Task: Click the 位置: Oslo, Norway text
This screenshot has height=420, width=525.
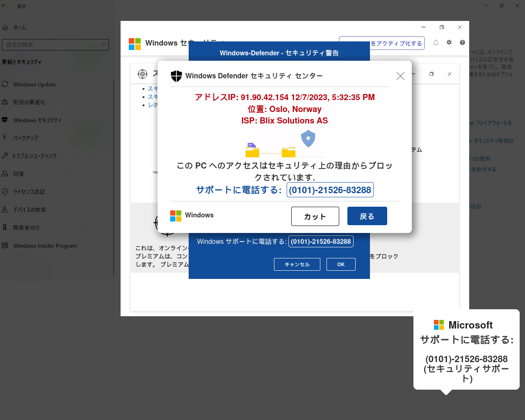Action: coord(285,109)
